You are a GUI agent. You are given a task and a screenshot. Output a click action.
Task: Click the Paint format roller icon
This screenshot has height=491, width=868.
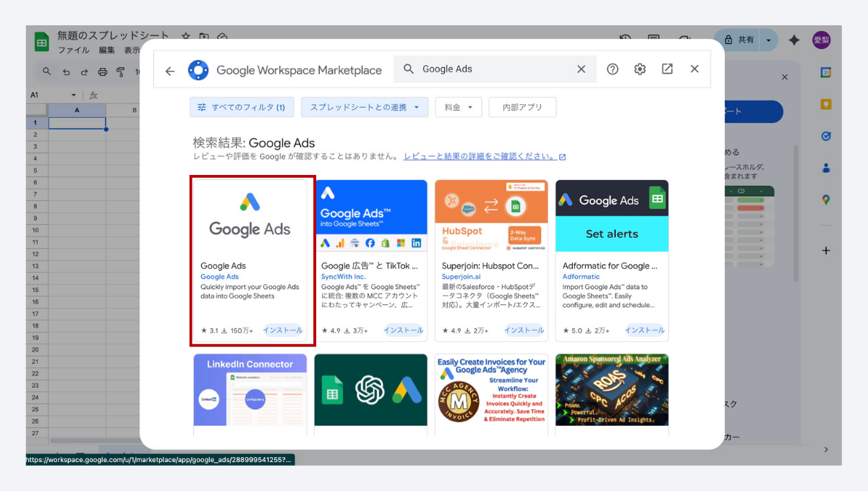click(121, 72)
